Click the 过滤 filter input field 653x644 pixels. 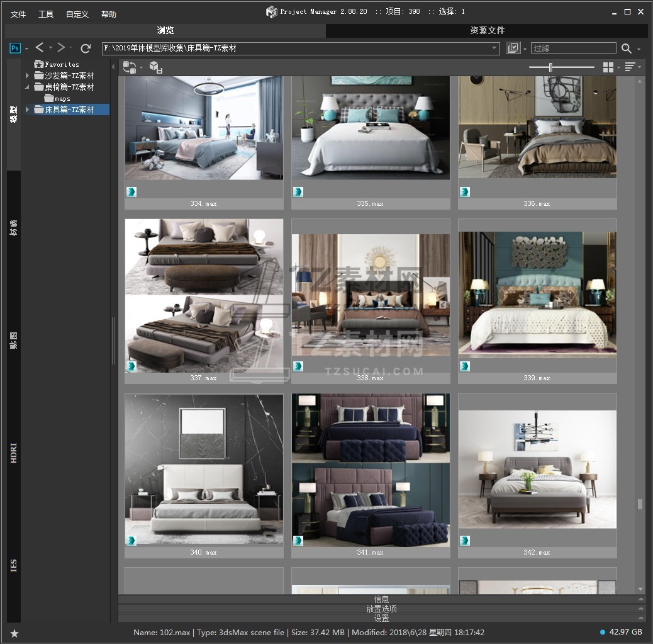[x=573, y=48]
